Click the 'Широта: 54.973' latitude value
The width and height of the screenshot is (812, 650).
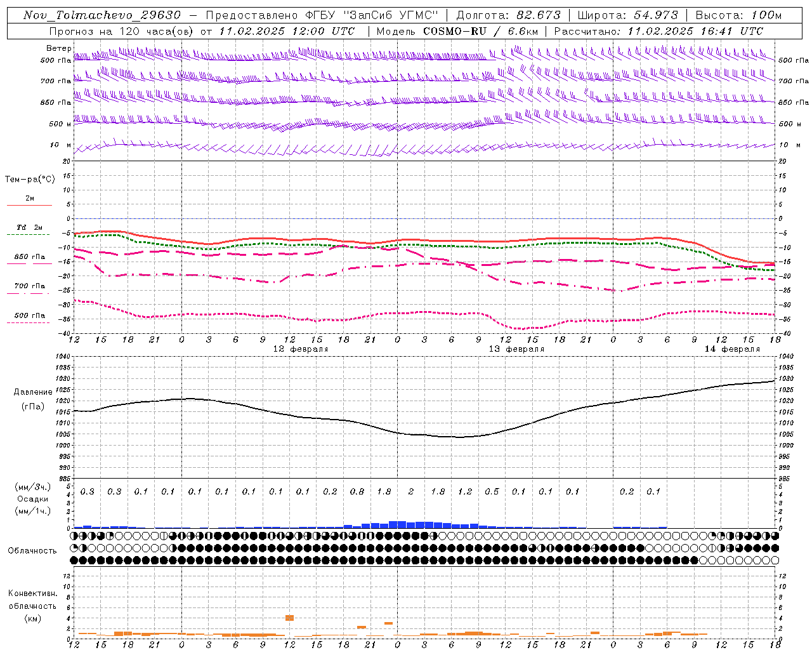point(628,15)
